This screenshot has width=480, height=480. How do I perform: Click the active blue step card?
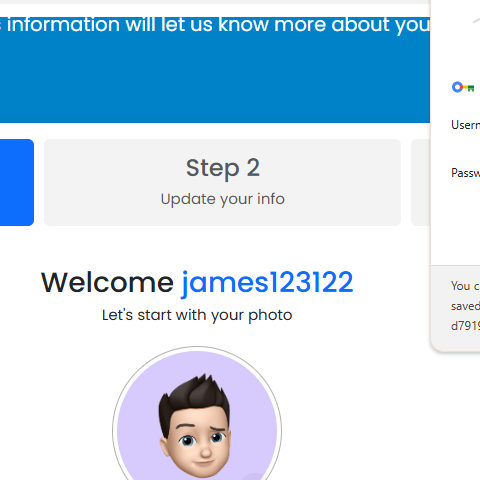[17, 182]
